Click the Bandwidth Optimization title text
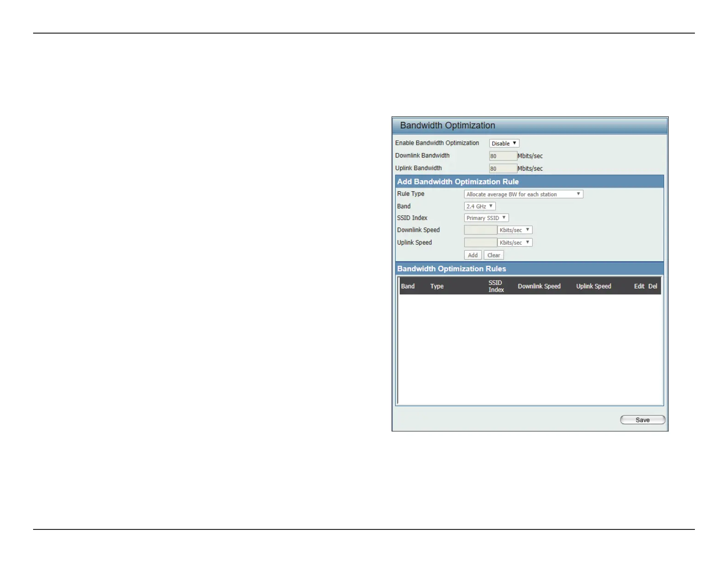Screen dimensions: 728x563 (448, 126)
